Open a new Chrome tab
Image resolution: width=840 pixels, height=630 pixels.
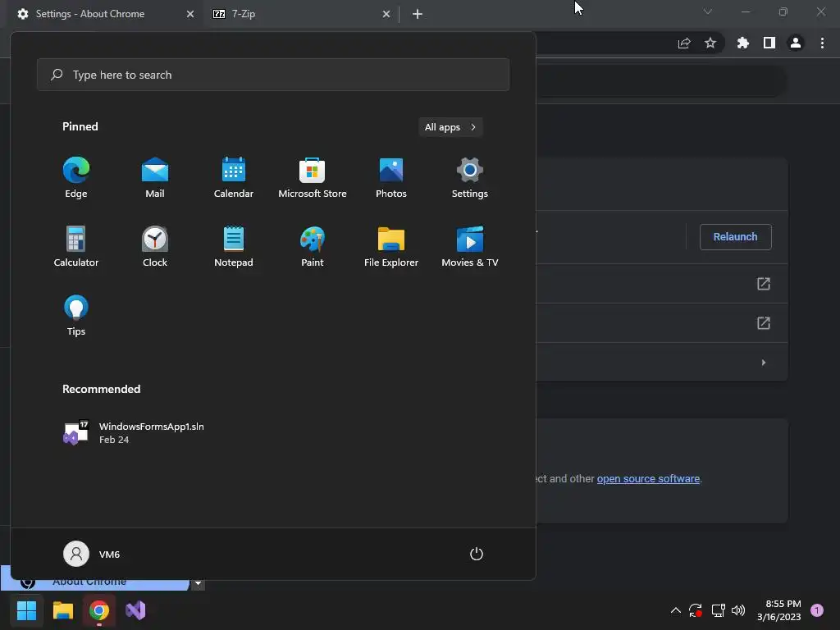click(x=418, y=14)
